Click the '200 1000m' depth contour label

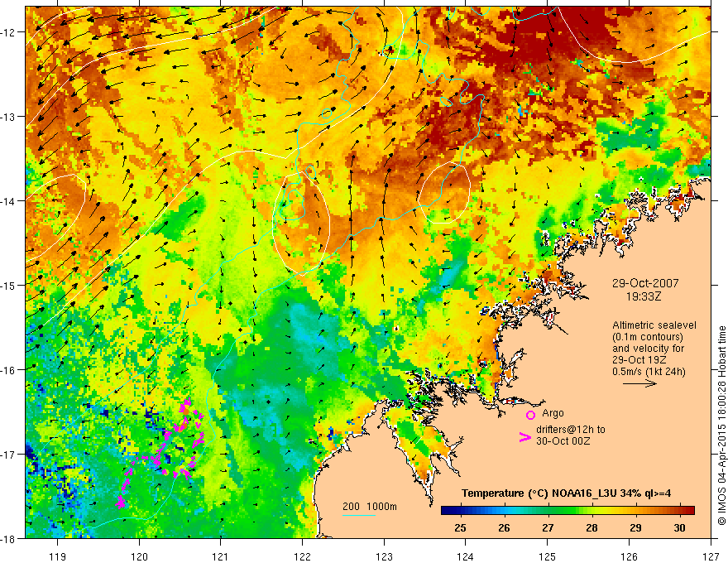pyautogui.click(x=370, y=507)
